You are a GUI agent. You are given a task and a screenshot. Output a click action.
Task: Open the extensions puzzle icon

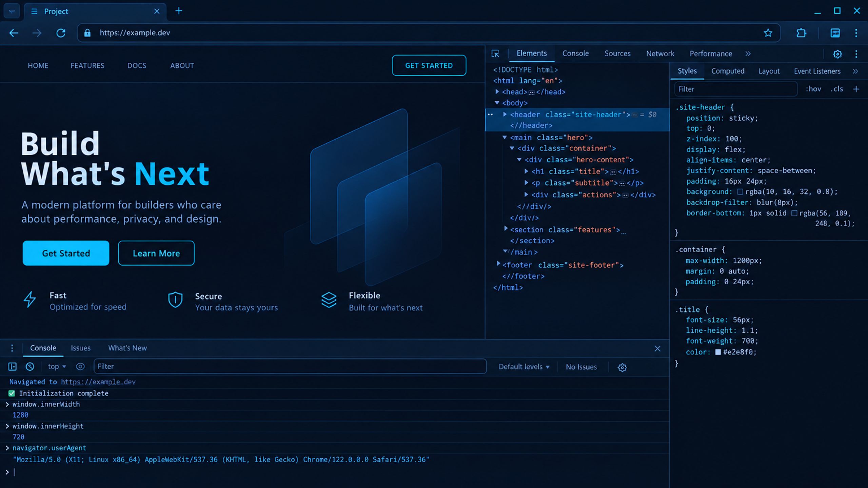[801, 33]
